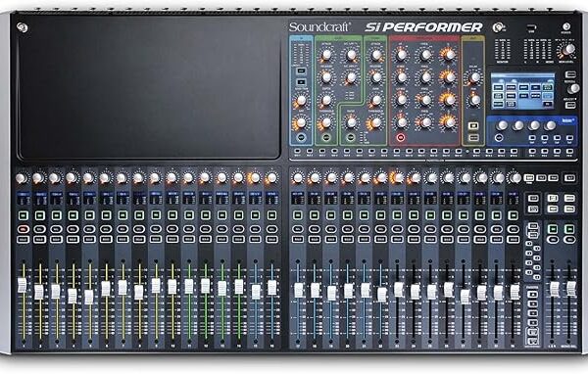Toggle the ON button on channel 30

513,215
